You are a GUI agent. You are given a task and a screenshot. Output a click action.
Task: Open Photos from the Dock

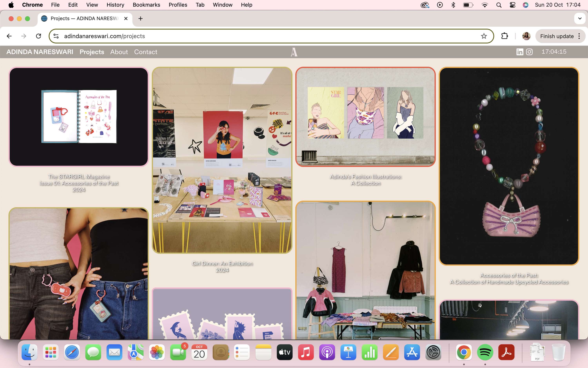[x=157, y=352]
